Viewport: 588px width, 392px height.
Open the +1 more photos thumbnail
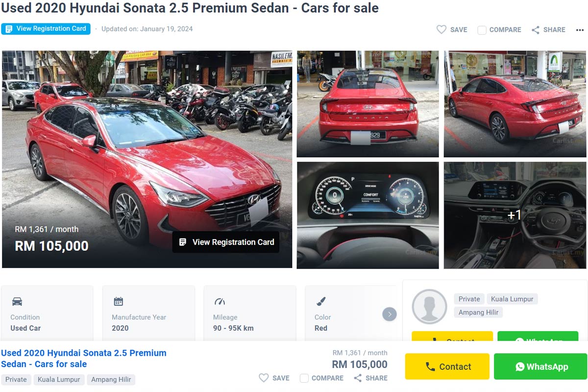(514, 215)
